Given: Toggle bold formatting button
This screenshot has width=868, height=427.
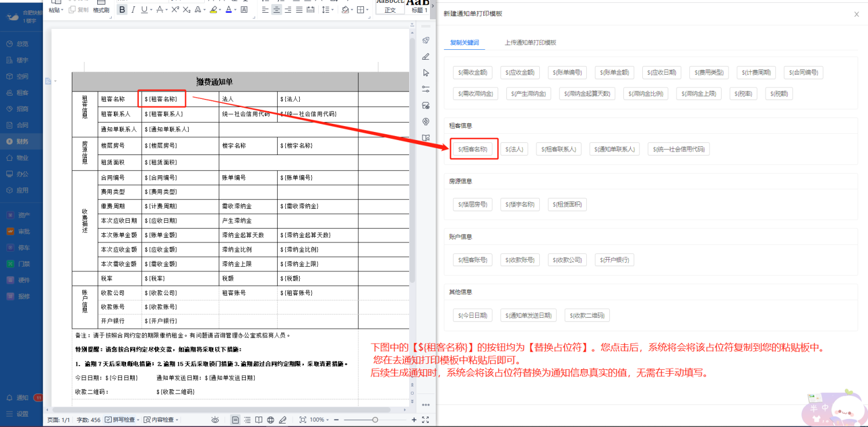Looking at the screenshot, I should click(122, 10).
